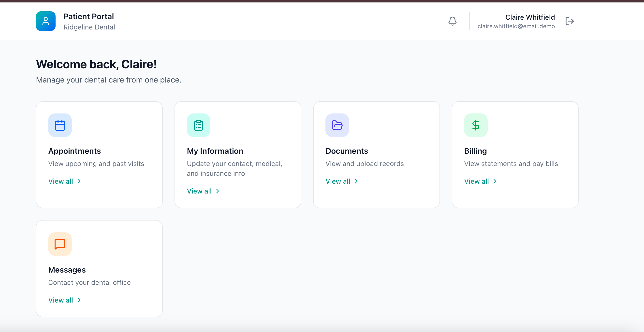Open View all under Documents
The height and width of the screenshot is (332, 644).
click(x=338, y=181)
